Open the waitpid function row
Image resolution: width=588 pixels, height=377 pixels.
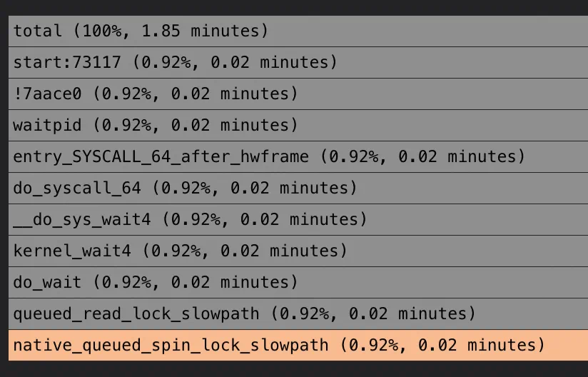(x=294, y=125)
